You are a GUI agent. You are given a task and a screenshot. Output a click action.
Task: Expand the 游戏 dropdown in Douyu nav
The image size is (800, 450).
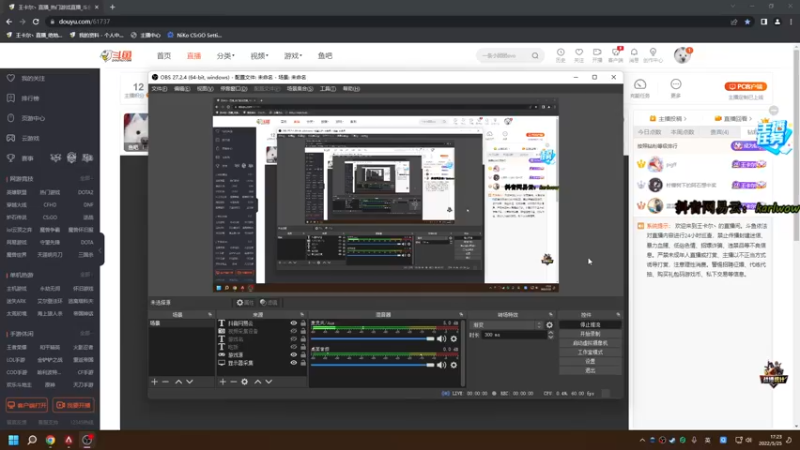tap(293, 56)
